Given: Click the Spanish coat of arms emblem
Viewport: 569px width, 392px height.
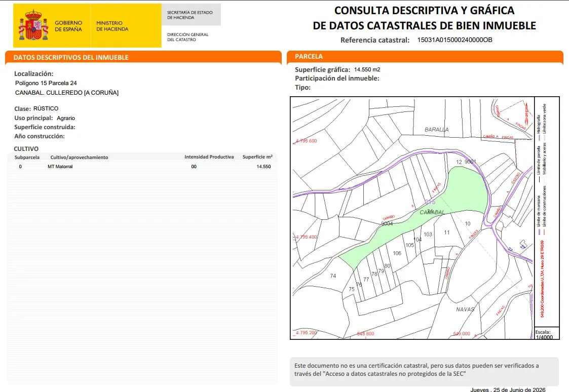Looking at the screenshot, I should [33, 25].
